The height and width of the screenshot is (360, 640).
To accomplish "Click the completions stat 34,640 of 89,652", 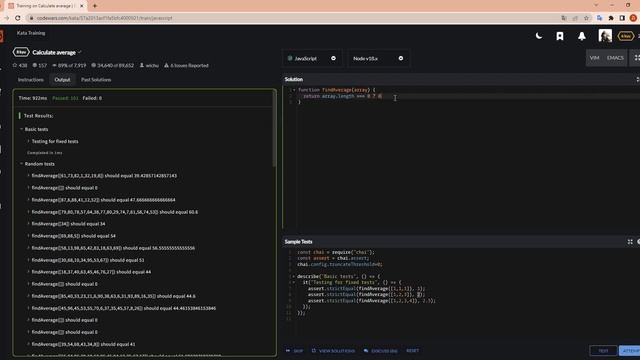I will tap(112, 65).
